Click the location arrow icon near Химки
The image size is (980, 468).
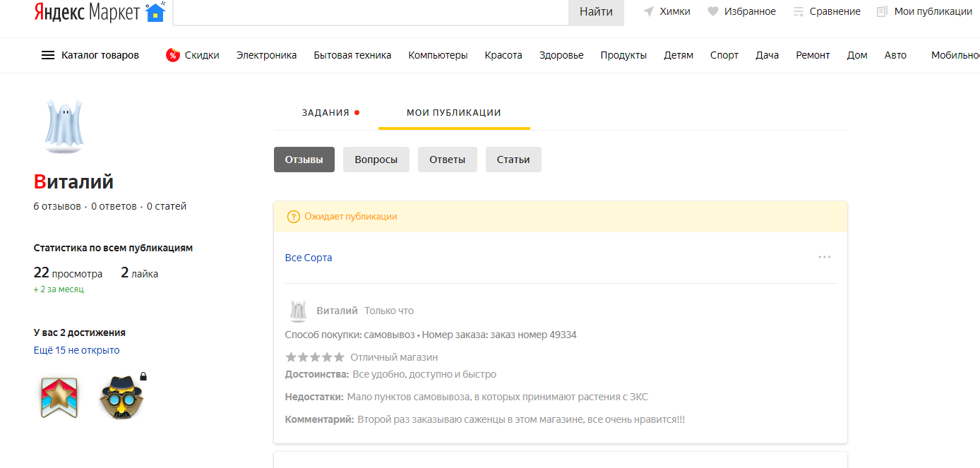pos(649,11)
